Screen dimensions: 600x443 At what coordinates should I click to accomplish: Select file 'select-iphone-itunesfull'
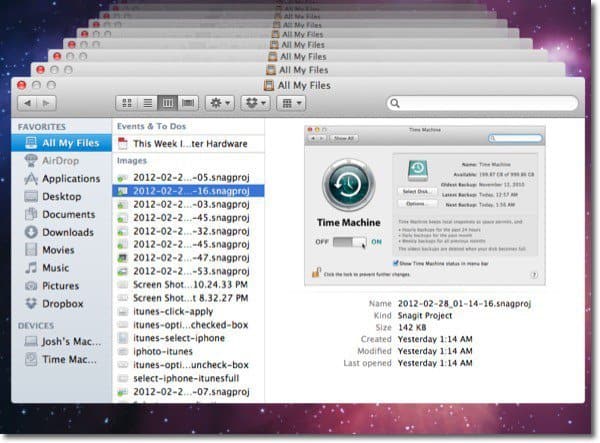point(188,378)
